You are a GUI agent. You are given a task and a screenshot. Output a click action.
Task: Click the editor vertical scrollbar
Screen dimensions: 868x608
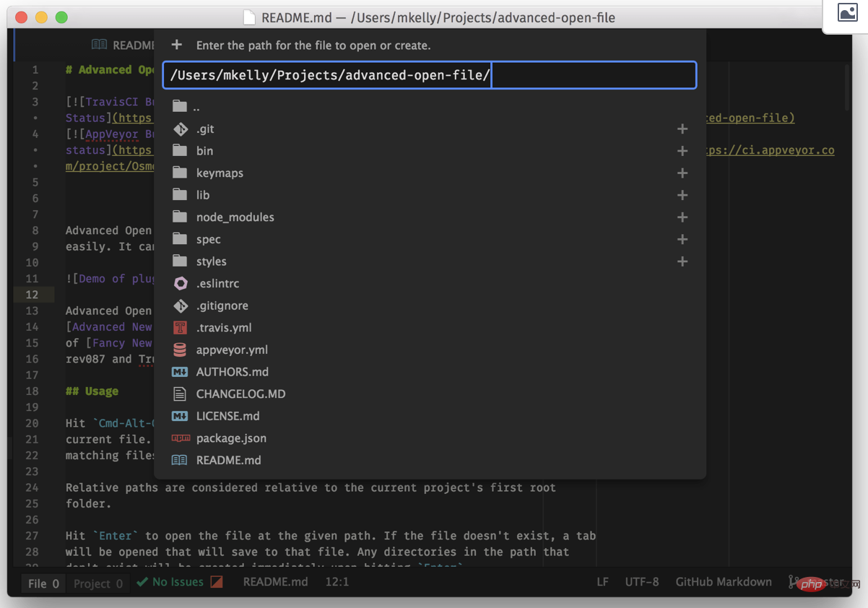point(848,87)
